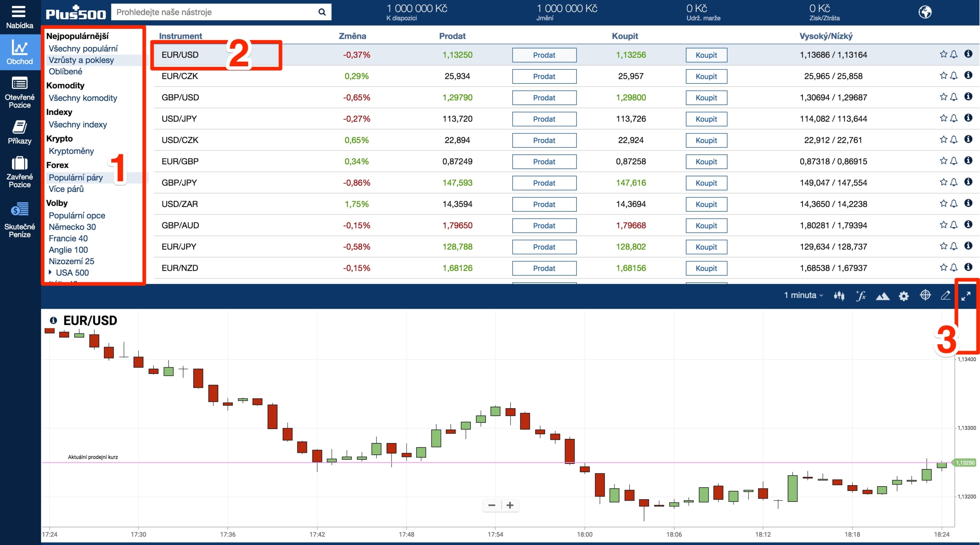Click Koupit button for USD/CZK

[x=706, y=140]
